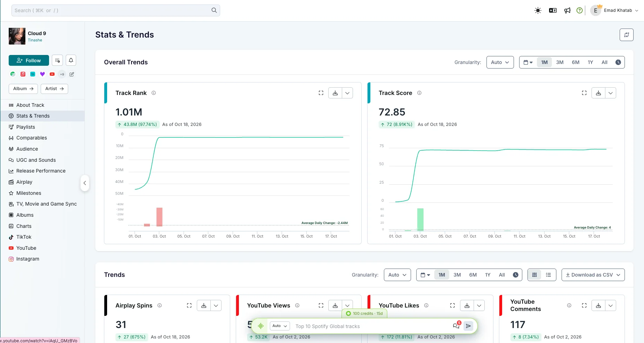
Task: Download the Track Rank chart
Action: [x=335, y=93]
